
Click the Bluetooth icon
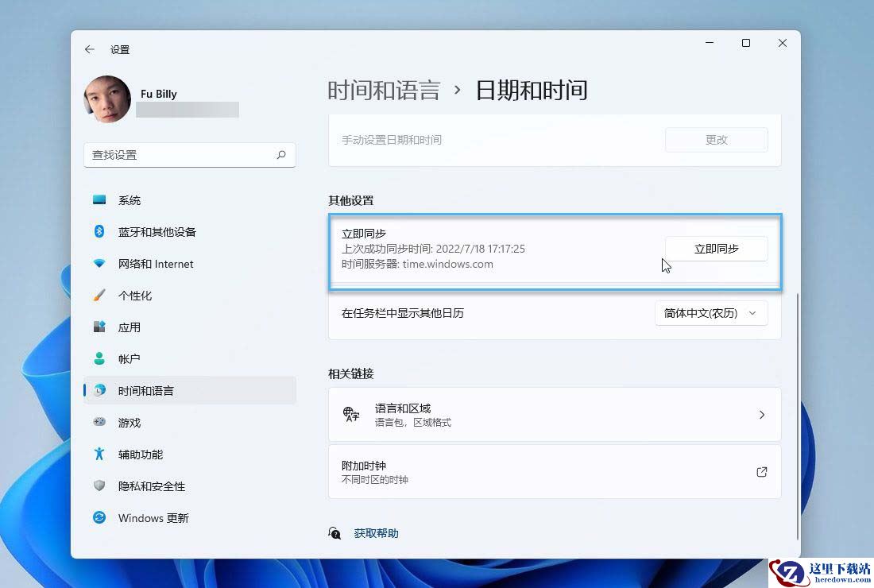(99, 231)
